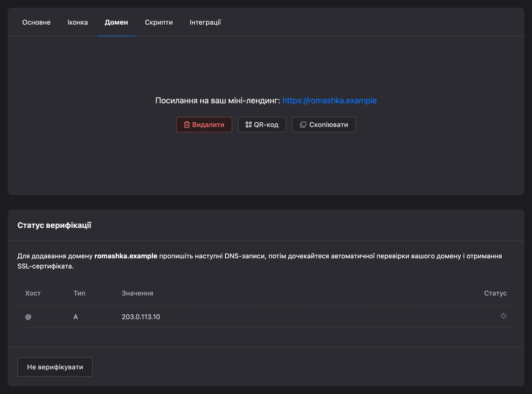The image size is (532, 394).
Task: Click the Хост column header
Action: 33,293
